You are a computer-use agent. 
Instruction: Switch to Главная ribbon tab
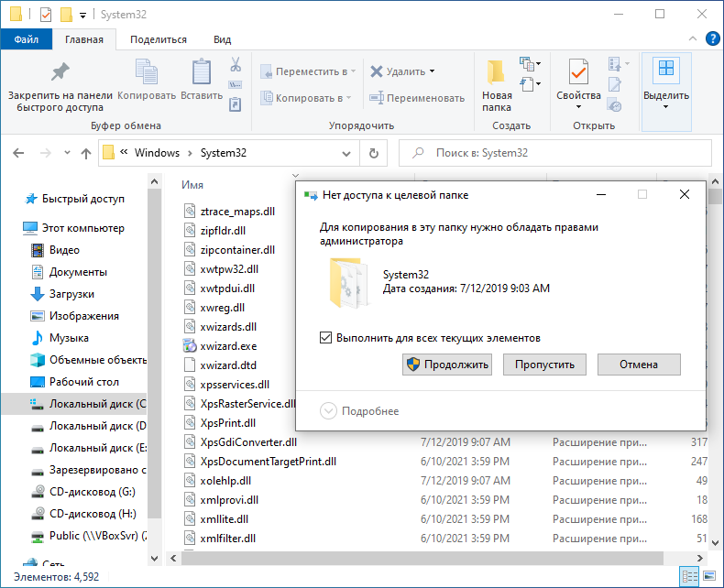pyautogui.click(x=84, y=39)
